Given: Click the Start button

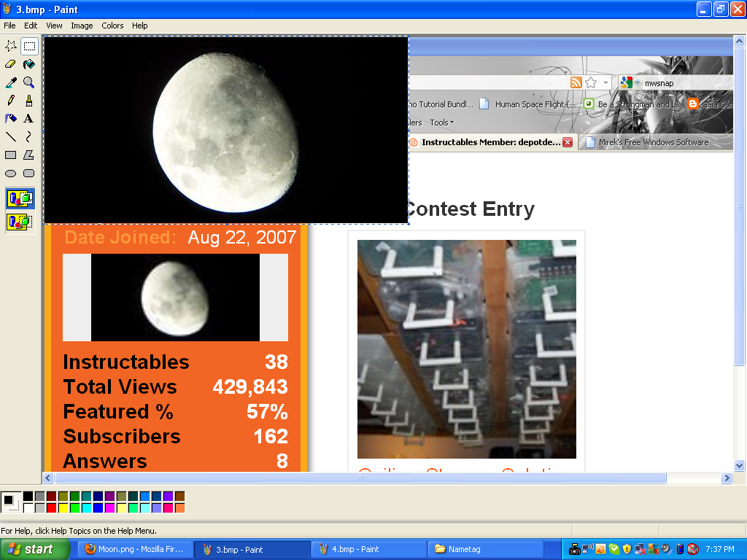Looking at the screenshot, I should 33,549.
